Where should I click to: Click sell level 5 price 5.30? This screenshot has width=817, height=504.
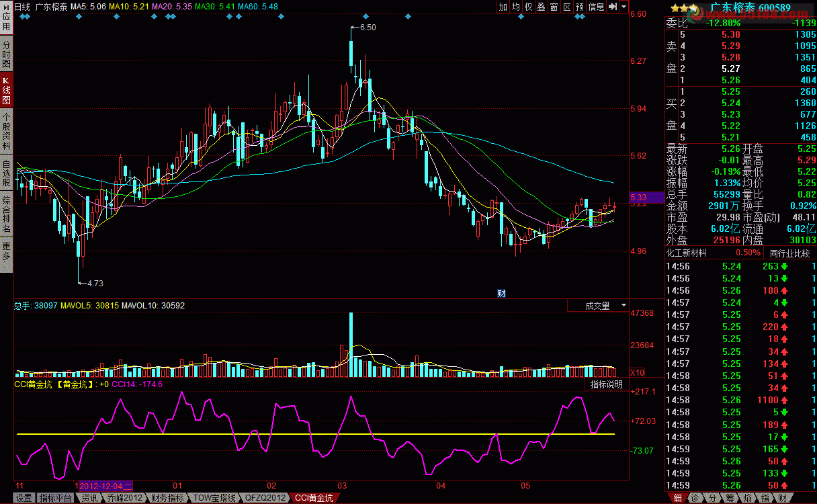pos(730,35)
